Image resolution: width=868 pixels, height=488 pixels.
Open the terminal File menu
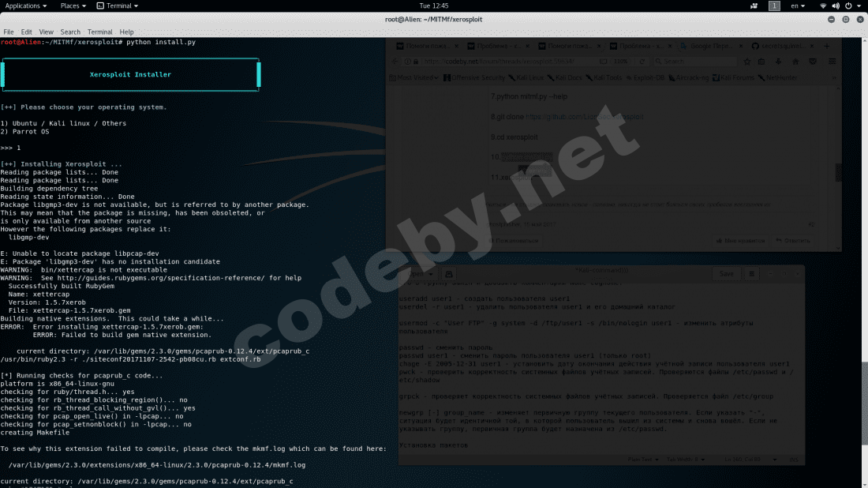click(9, 32)
